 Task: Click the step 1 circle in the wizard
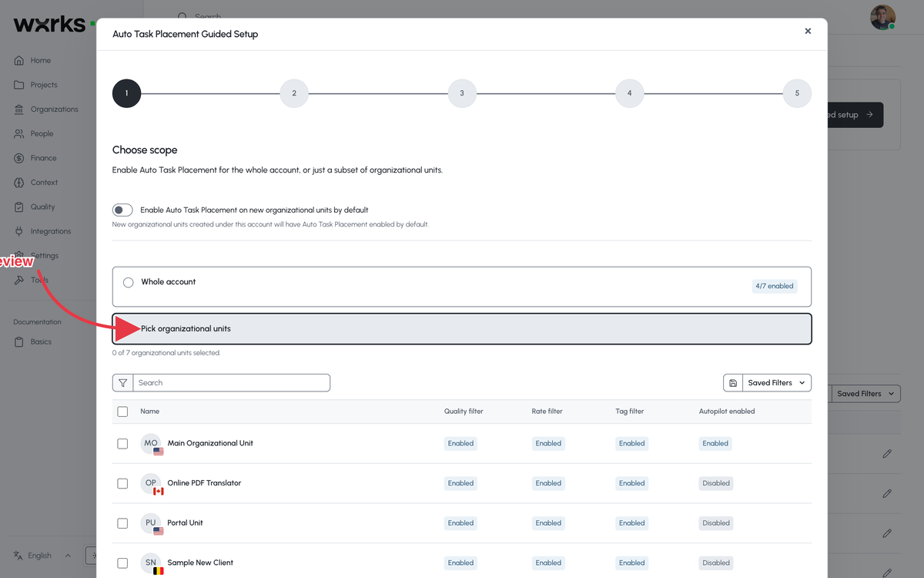click(x=126, y=93)
